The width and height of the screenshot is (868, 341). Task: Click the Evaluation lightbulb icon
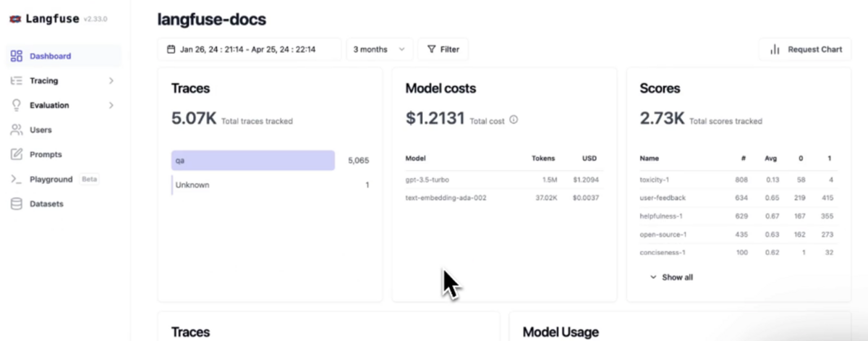coord(17,105)
